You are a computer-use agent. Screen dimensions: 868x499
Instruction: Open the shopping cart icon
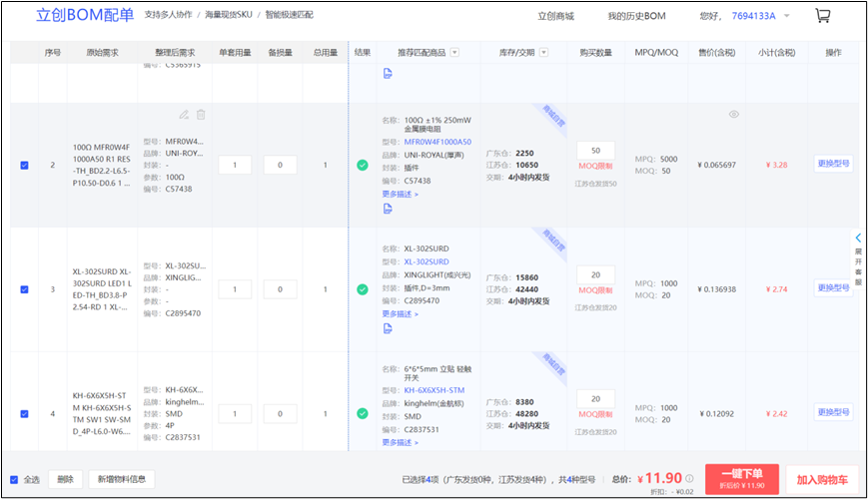coord(823,16)
